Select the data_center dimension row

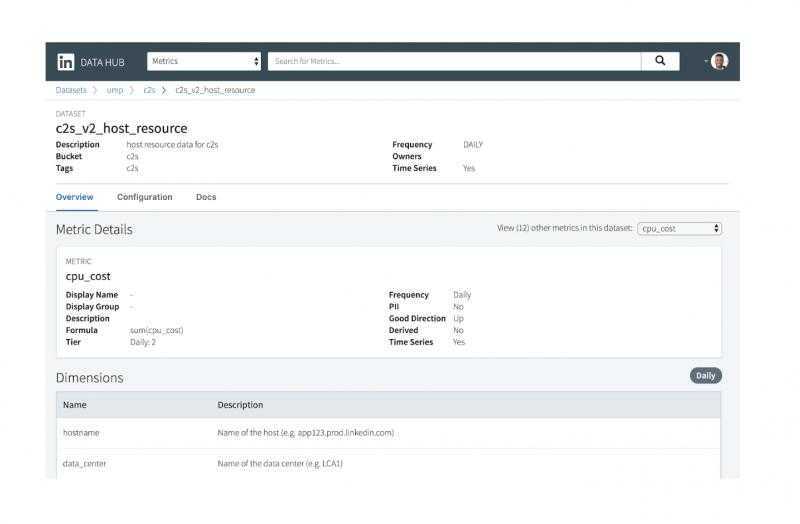click(388, 464)
